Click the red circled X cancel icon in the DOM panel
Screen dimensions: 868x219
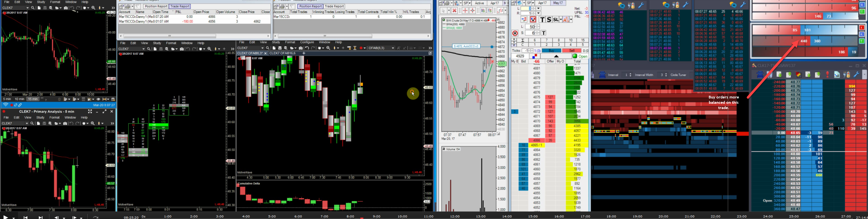pos(515,33)
